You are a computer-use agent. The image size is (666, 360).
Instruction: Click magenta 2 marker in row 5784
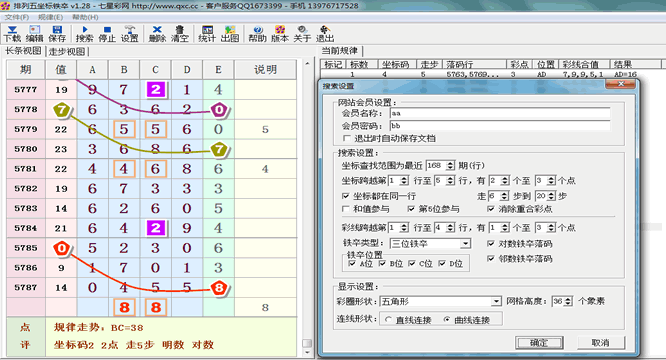click(155, 228)
